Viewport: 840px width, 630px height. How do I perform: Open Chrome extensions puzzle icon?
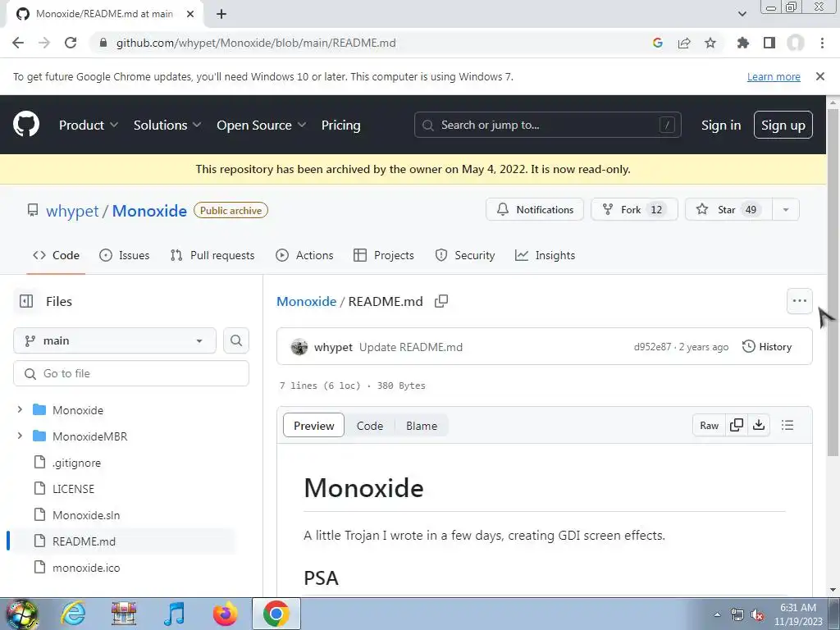point(742,43)
